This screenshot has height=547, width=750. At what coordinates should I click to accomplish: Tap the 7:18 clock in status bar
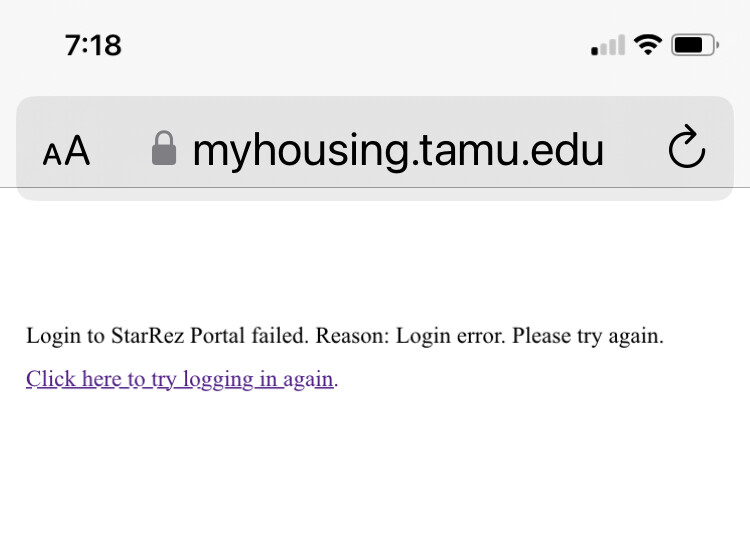coord(93,45)
